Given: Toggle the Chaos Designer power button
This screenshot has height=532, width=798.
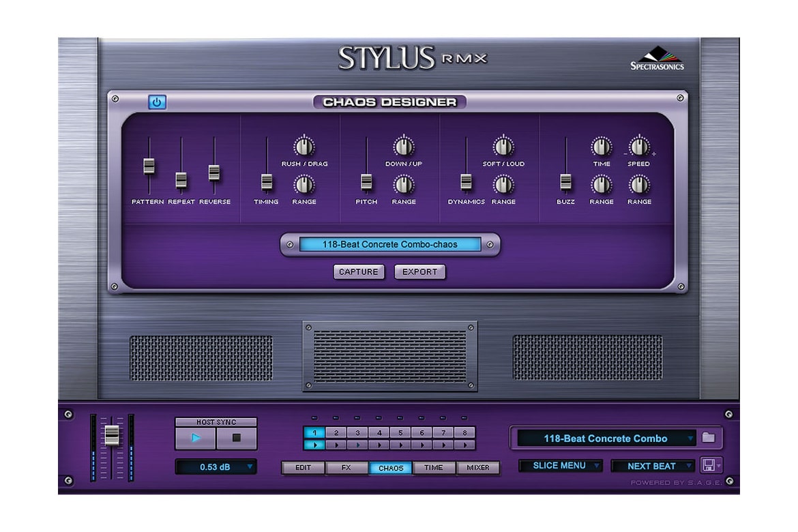Looking at the screenshot, I should click(157, 102).
